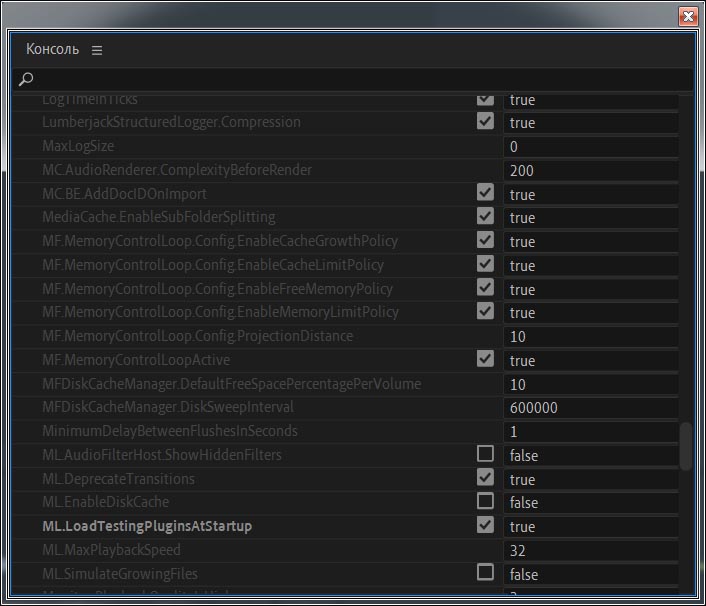Select the MFDiskCacheManager.DiskSweepInterval value field
Screen dimensions: 706x606
[591, 408]
